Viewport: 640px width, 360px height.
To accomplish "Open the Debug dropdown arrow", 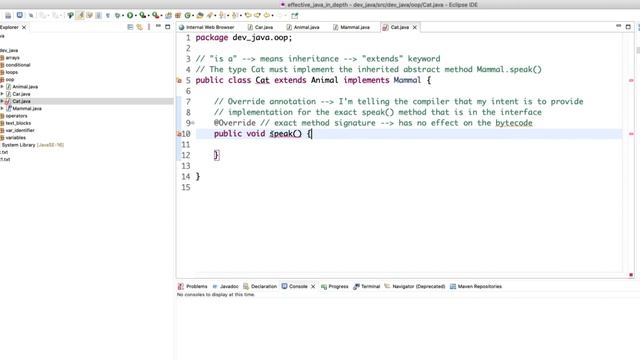I will tap(123, 16).
